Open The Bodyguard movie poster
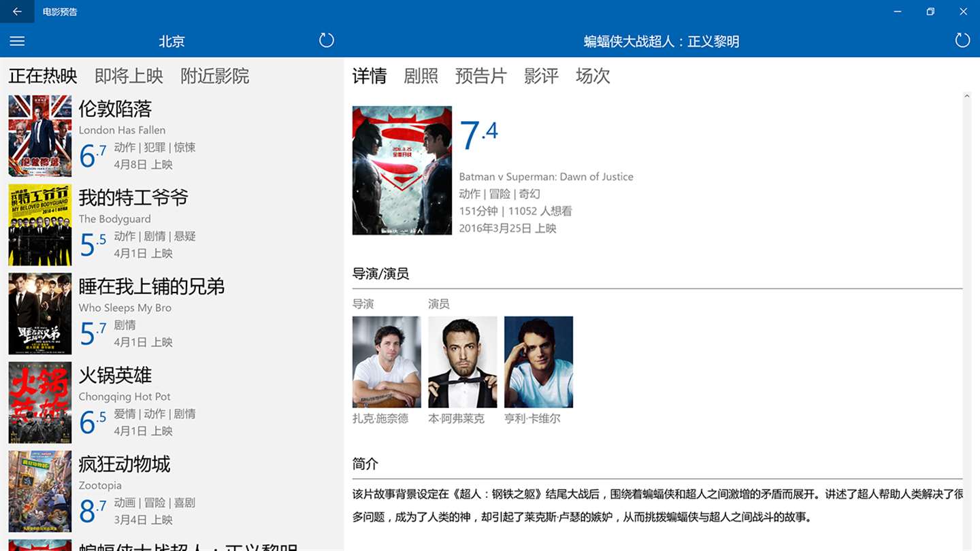 pos(40,225)
